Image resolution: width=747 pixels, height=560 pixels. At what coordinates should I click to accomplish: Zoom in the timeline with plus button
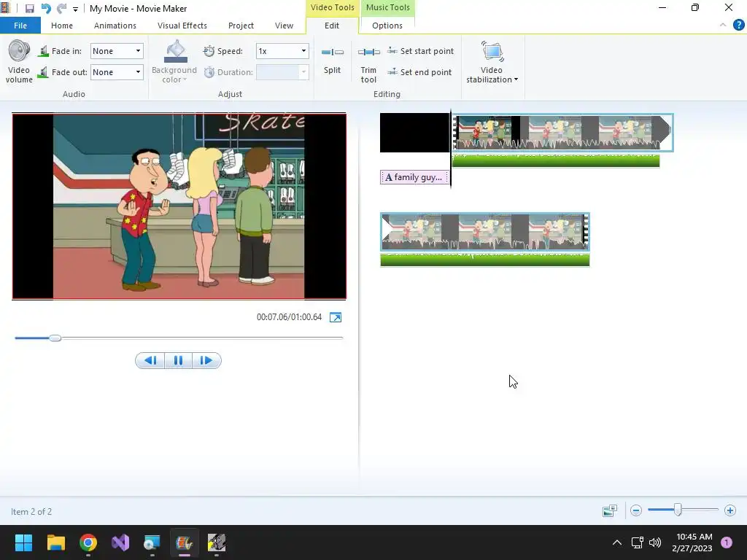[729, 510]
